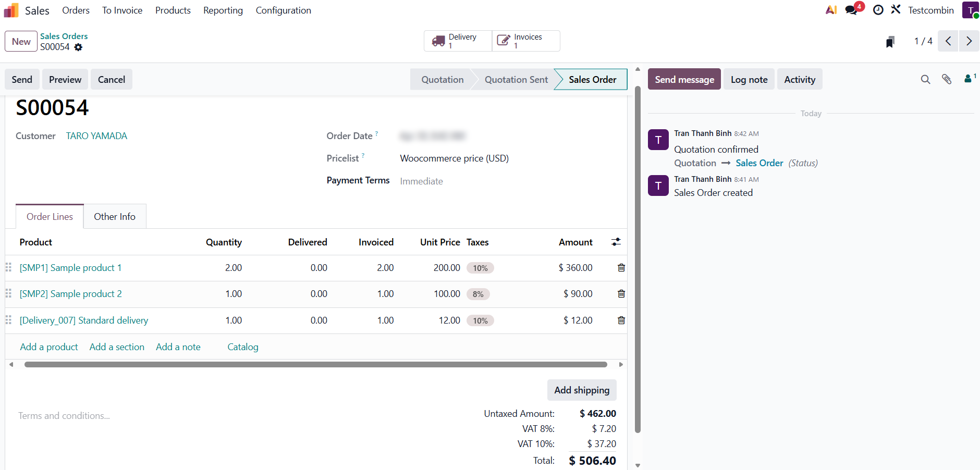Screen dimensions: 980x470
Task: Open customer TARO YAMADA link
Action: (96, 136)
